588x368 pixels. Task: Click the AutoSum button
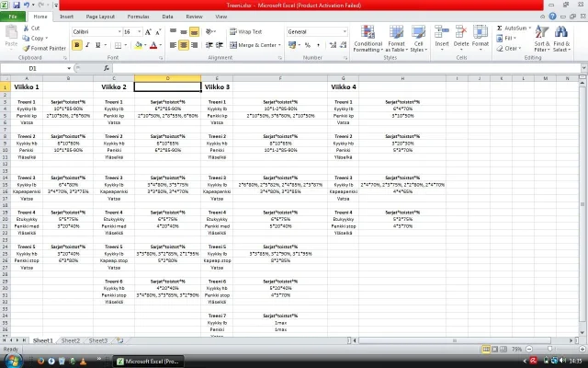click(514, 28)
